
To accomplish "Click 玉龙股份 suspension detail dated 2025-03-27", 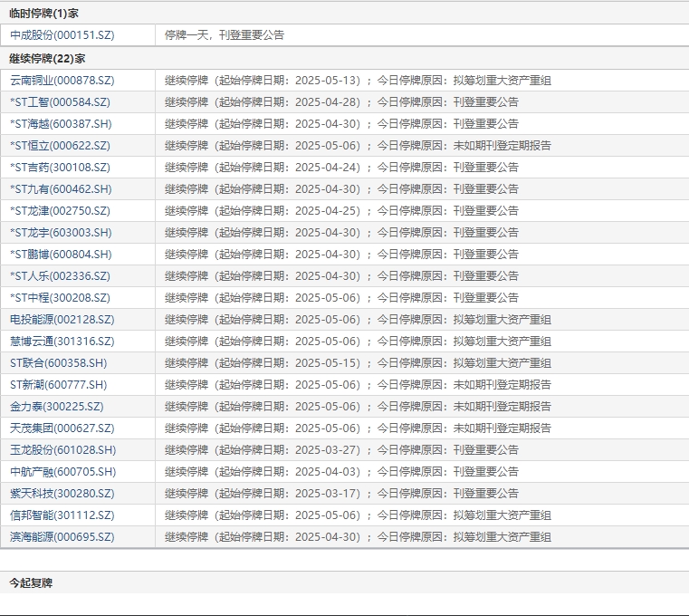I will [x=342, y=450].
